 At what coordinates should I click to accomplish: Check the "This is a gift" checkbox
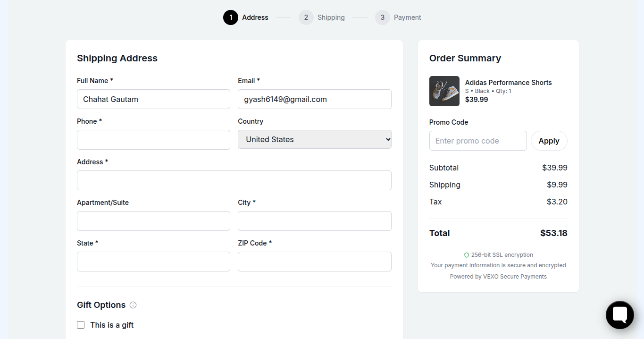pos(81,325)
